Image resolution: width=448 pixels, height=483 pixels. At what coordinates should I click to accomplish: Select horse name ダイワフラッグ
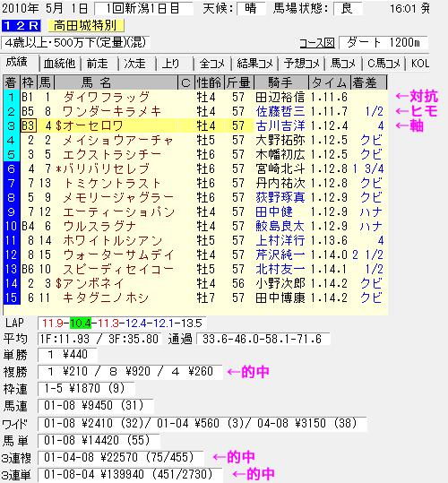pos(107,98)
